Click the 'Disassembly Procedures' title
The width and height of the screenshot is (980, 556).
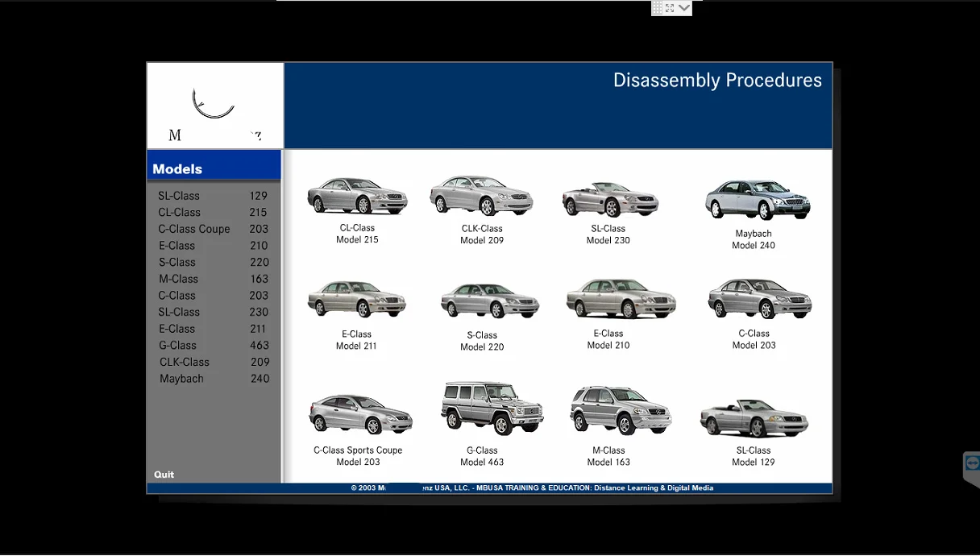pyautogui.click(x=717, y=81)
